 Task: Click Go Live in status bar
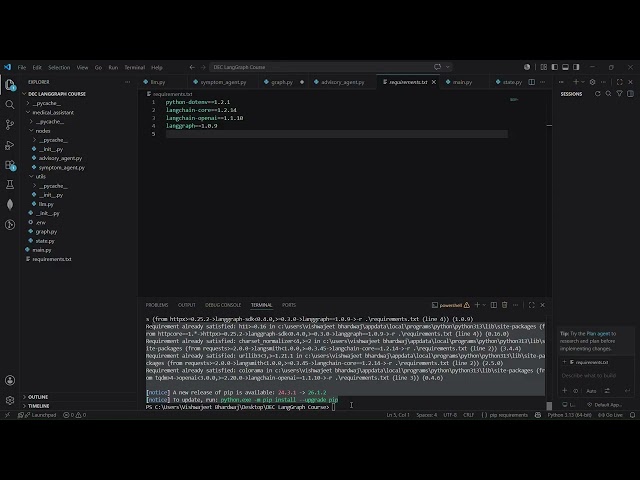tap(611, 415)
